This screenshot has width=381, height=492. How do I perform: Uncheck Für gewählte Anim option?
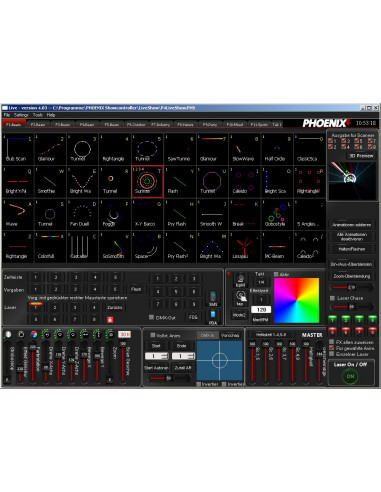[332, 348]
